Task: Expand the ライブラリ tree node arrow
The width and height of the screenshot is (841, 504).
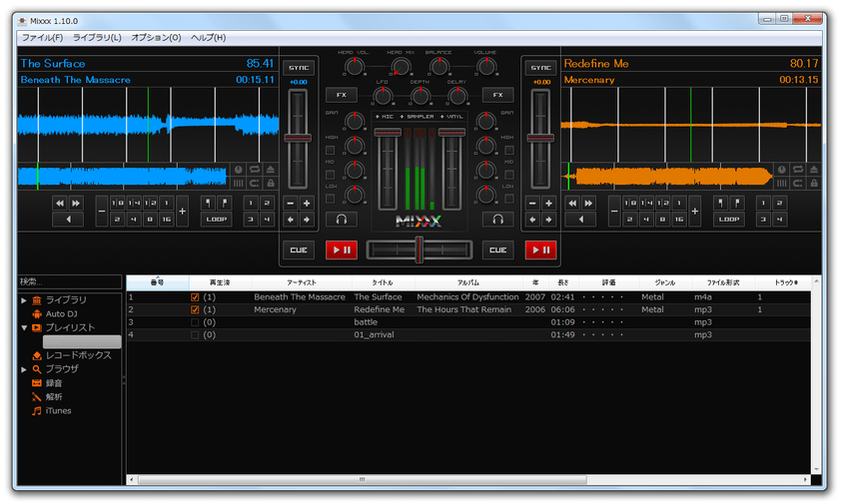Action: coord(24,300)
